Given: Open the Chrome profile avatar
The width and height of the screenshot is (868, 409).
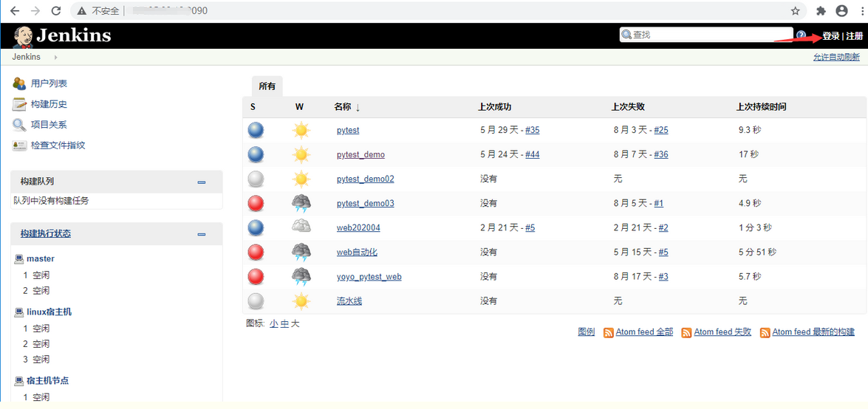Looking at the screenshot, I should coord(842,10).
